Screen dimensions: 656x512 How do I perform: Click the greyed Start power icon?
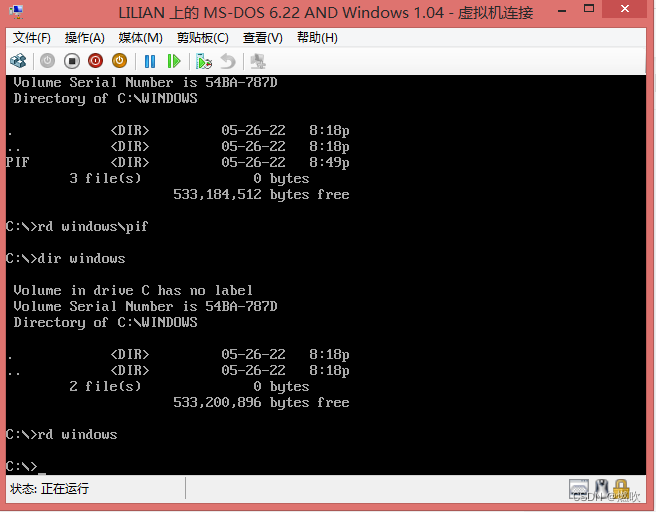[47, 61]
